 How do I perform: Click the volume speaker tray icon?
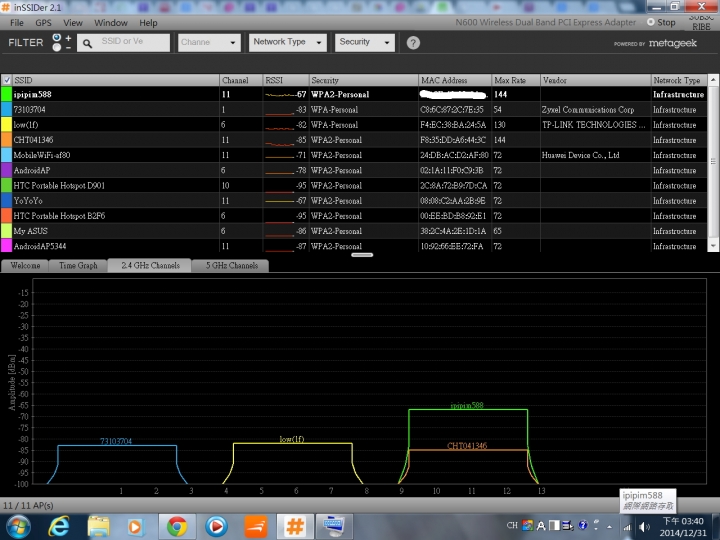644,527
